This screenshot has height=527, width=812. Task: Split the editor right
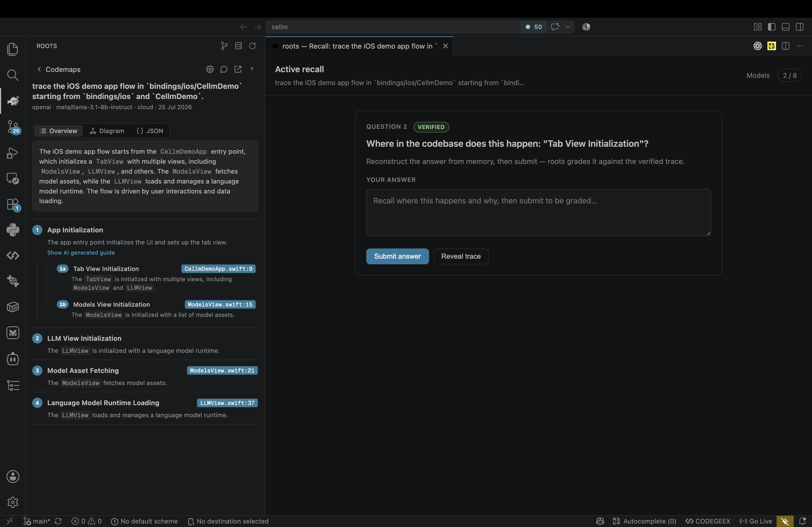pos(785,46)
